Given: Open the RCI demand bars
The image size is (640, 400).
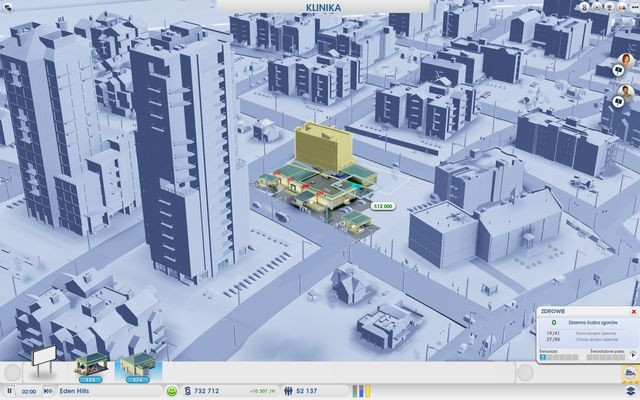Looking at the screenshot, I should tap(361, 391).
